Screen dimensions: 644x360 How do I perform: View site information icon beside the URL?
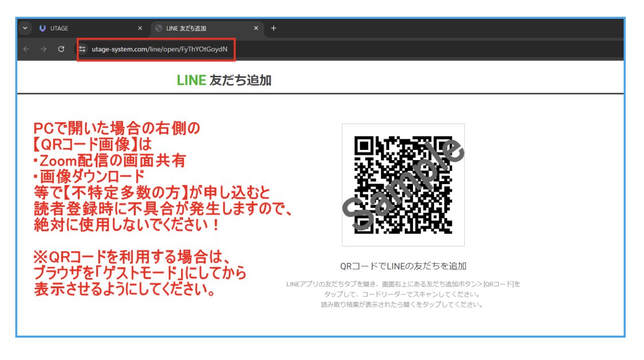tap(82, 49)
